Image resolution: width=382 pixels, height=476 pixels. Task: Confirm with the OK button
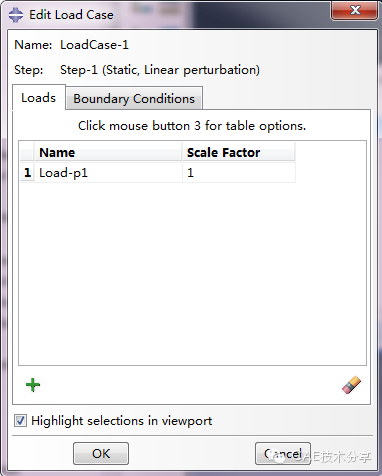[101, 453]
